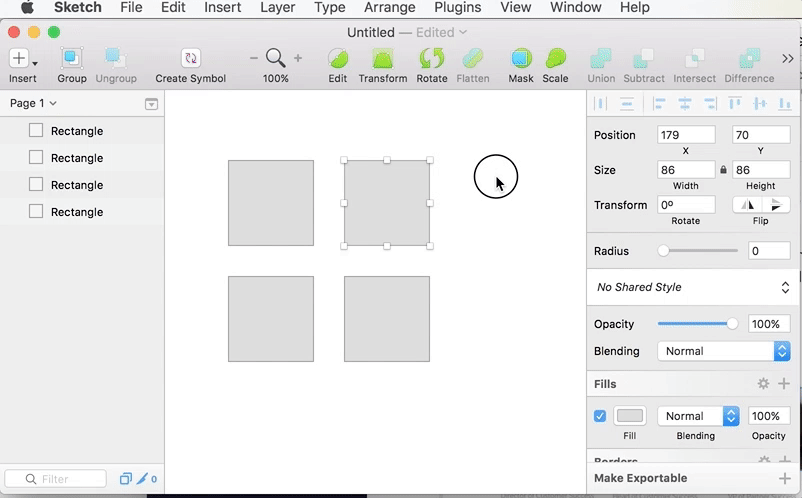Add a new fill with plus button

coord(784,383)
